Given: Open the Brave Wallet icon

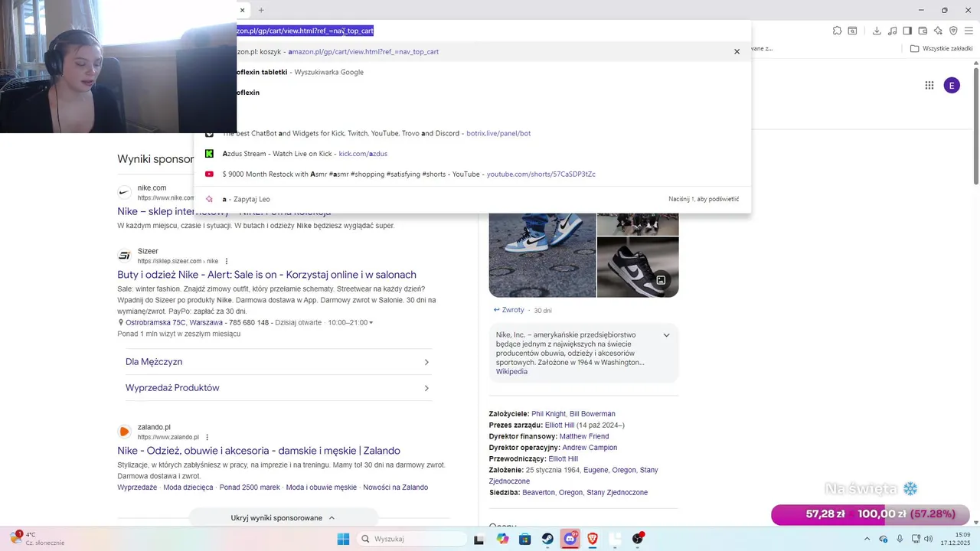Looking at the screenshot, I should [923, 31].
